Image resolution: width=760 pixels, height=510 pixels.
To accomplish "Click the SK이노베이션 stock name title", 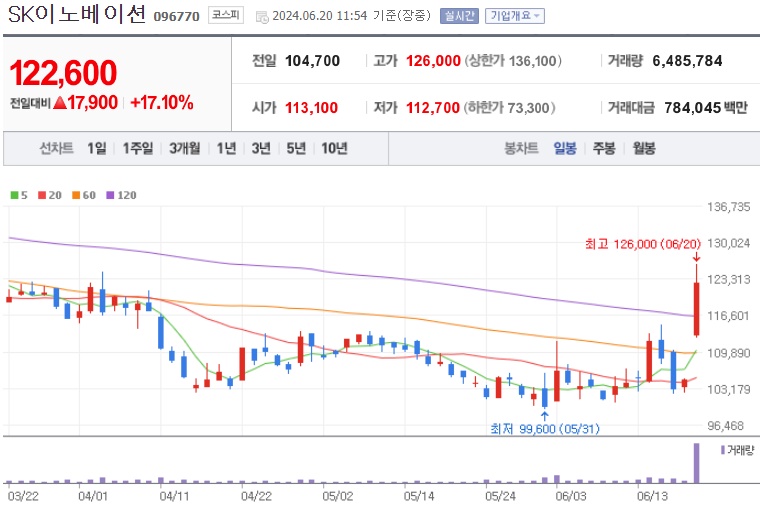I will click(77, 14).
